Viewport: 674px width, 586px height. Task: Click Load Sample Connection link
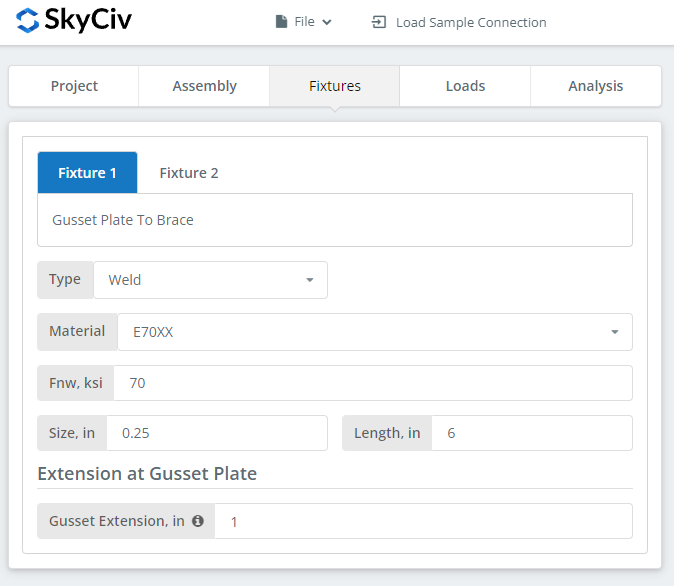[471, 22]
